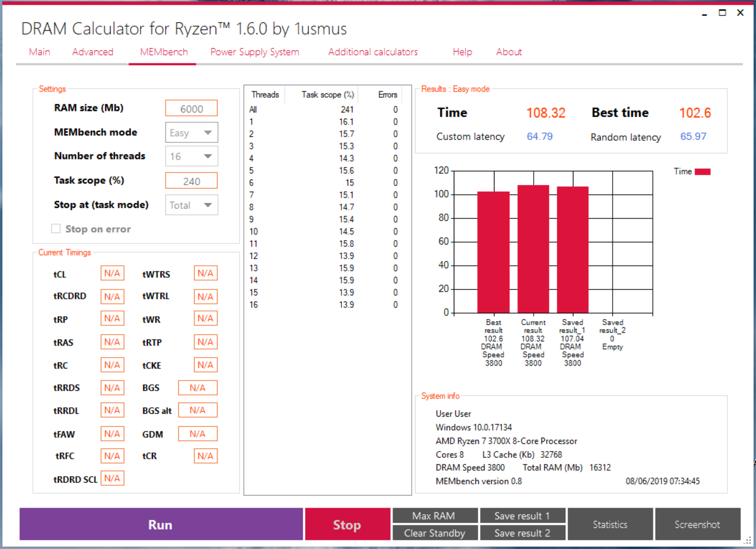Take a Screenshot with the button
Screen dimensions: 756x549
coord(698,524)
